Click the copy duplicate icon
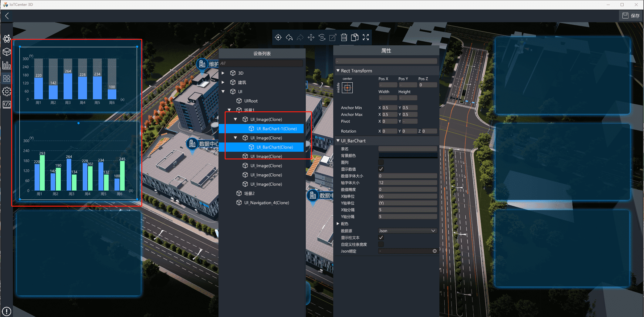 click(355, 38)
